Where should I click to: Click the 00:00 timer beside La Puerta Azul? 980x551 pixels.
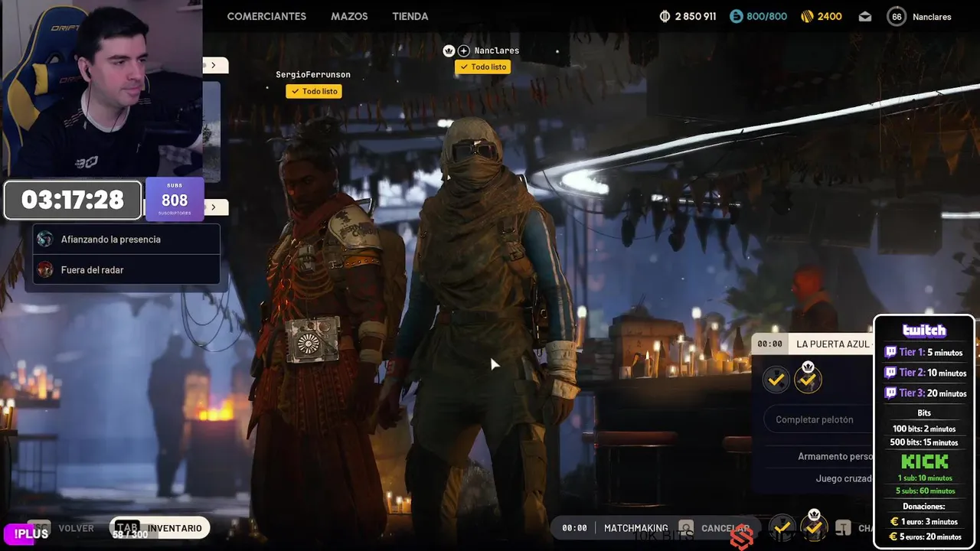769,344
